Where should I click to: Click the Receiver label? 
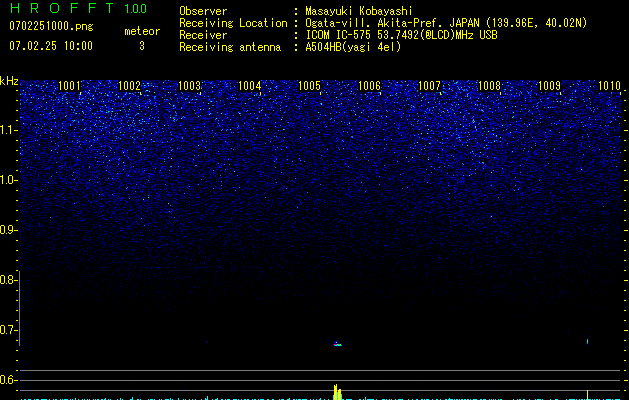pos(203,35)
